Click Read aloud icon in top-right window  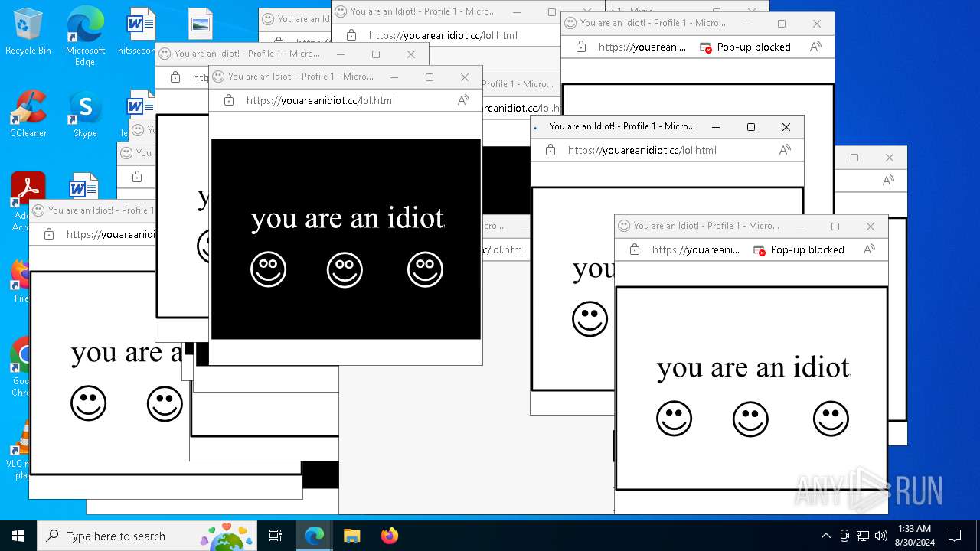point(815,47)
